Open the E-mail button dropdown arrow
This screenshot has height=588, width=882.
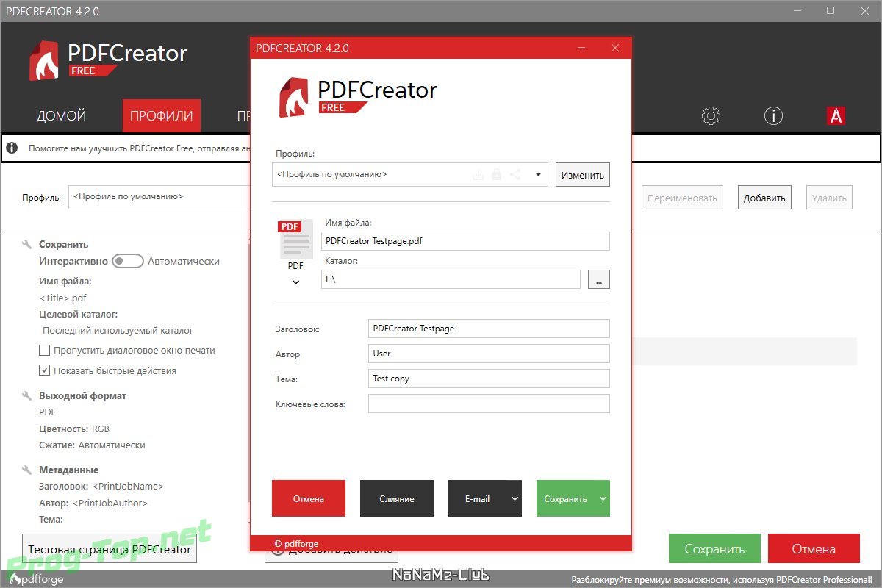click(514, 498)
